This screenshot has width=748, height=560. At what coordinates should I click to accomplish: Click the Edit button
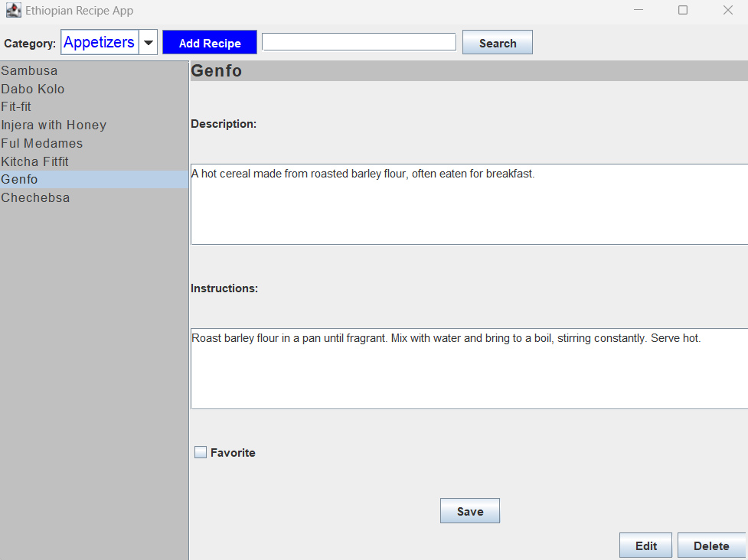pos(645,545)
